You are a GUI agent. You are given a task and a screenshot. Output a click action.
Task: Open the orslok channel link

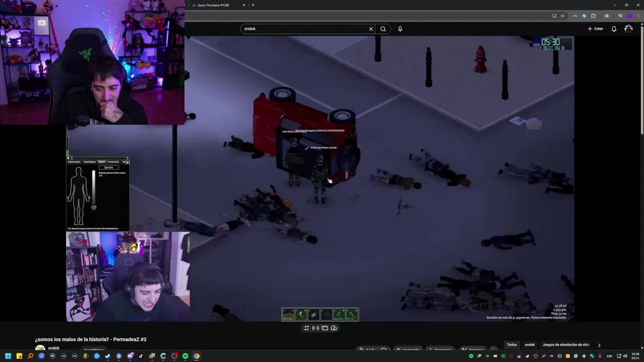[x=54, y=348]
